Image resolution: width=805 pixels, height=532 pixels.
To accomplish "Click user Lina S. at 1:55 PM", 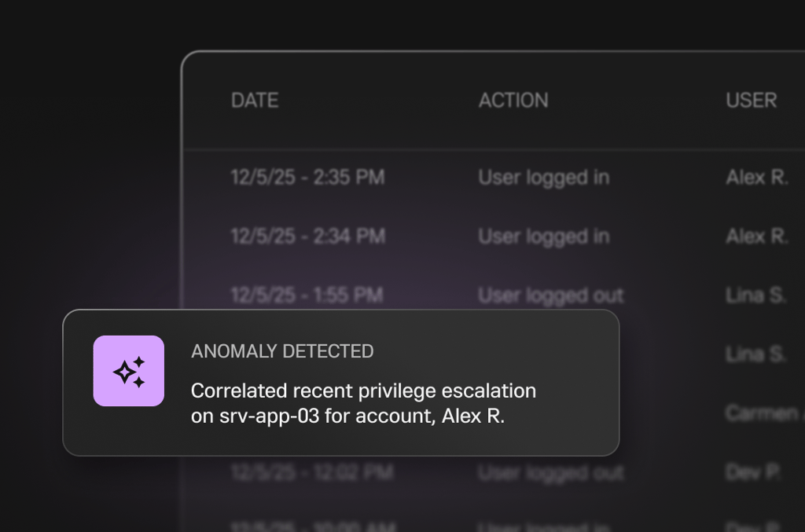I will click(755, 295).
